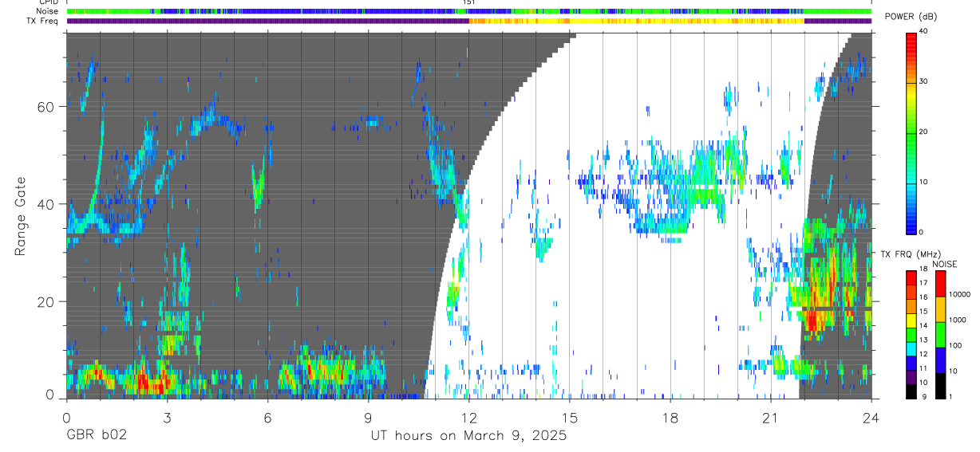This screenshot has height=452, width=980.
Task: Click the x-axis tick label '9'
Action: (368, 416)
